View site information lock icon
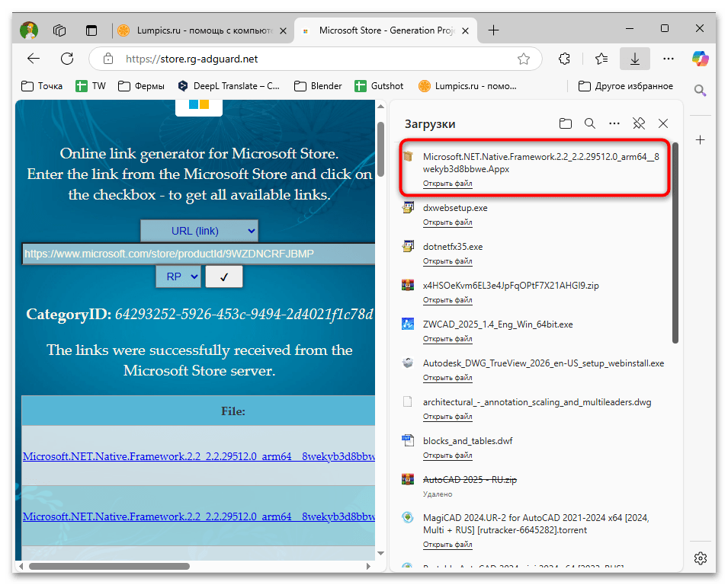Viewport: 728px width, 585px height. pyautogui.click(x=107, y=59)
